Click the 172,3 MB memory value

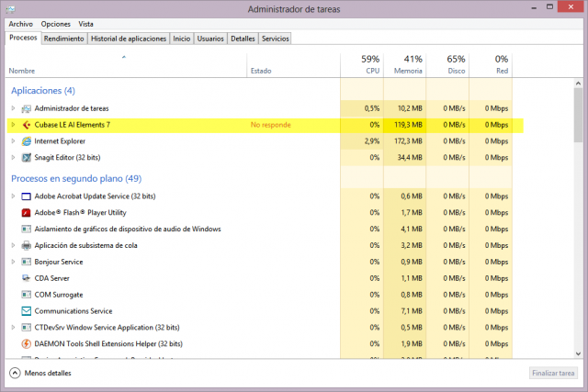pyautogui.click(x=408, y=141)
